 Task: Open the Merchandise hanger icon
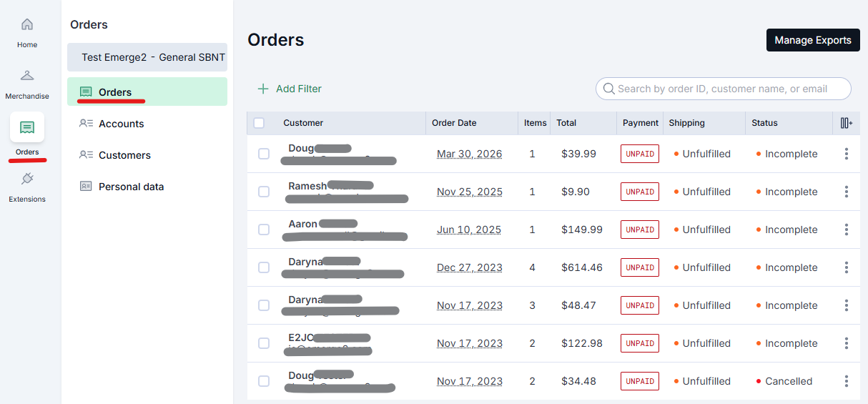[x=27, y=76]
